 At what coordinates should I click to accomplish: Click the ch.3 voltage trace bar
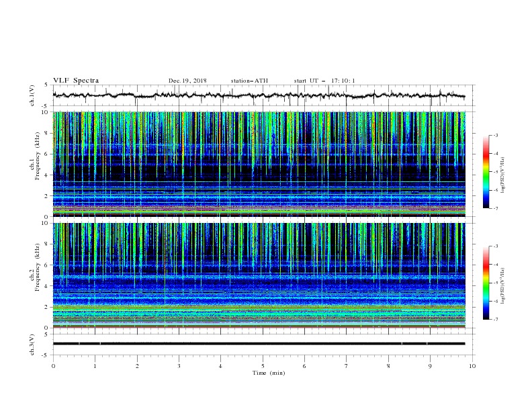259,344
